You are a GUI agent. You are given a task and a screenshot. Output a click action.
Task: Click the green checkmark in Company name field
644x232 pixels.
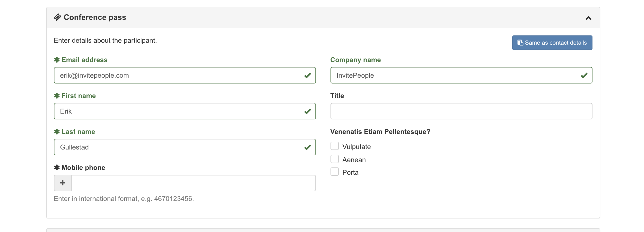pos(584,75)
